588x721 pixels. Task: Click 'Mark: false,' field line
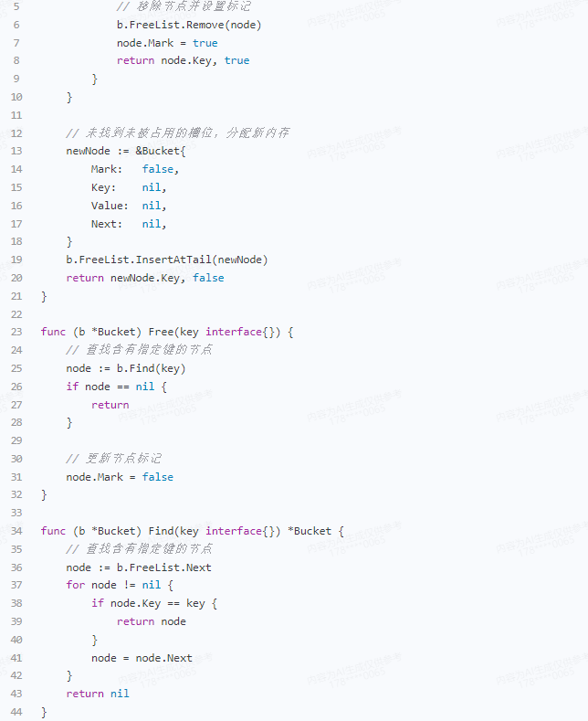(134, 169)
